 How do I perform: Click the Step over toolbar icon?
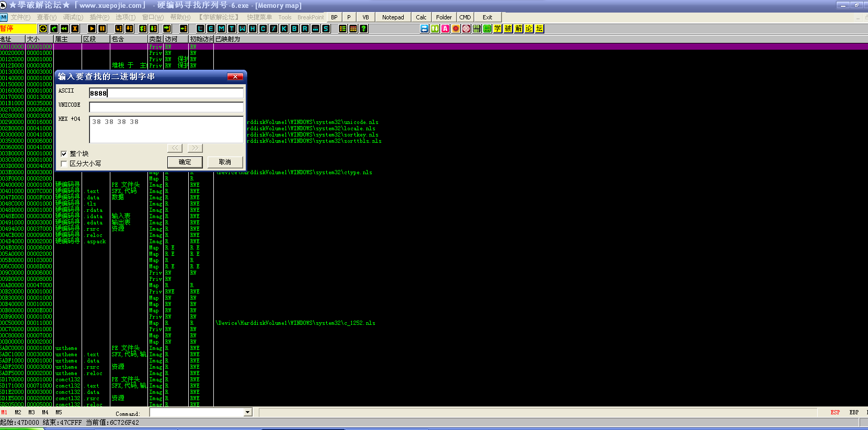click(130, 29)
